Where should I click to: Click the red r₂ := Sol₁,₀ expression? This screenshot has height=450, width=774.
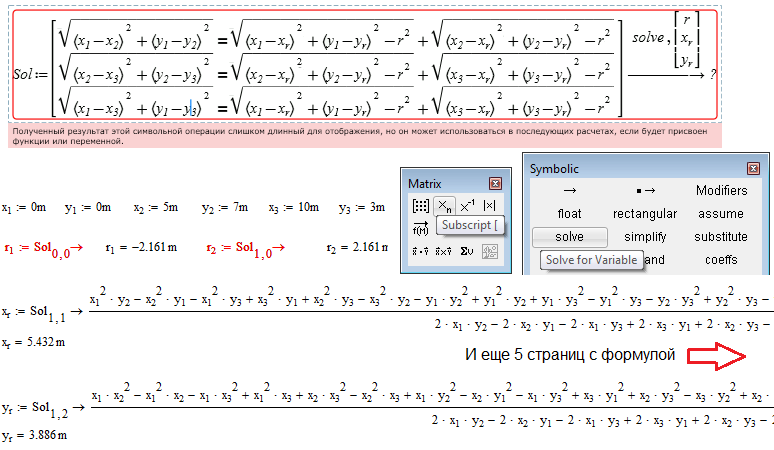(246, 249)
